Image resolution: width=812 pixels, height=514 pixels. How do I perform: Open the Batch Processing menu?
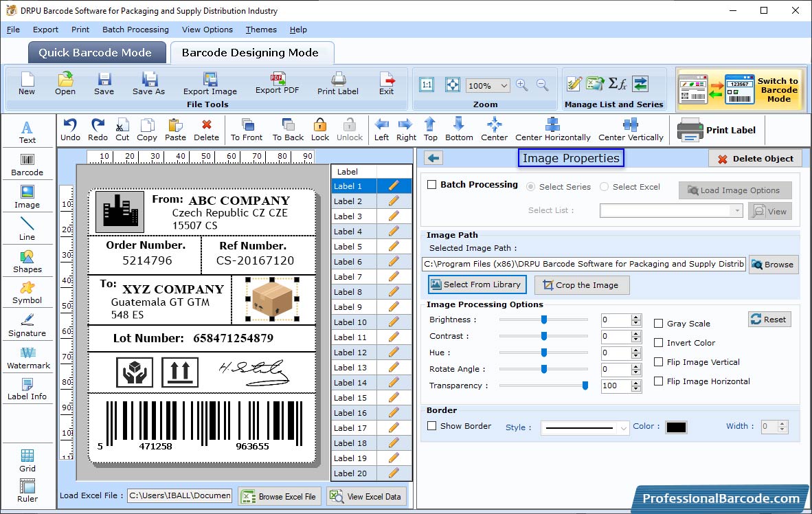[136, 30]
